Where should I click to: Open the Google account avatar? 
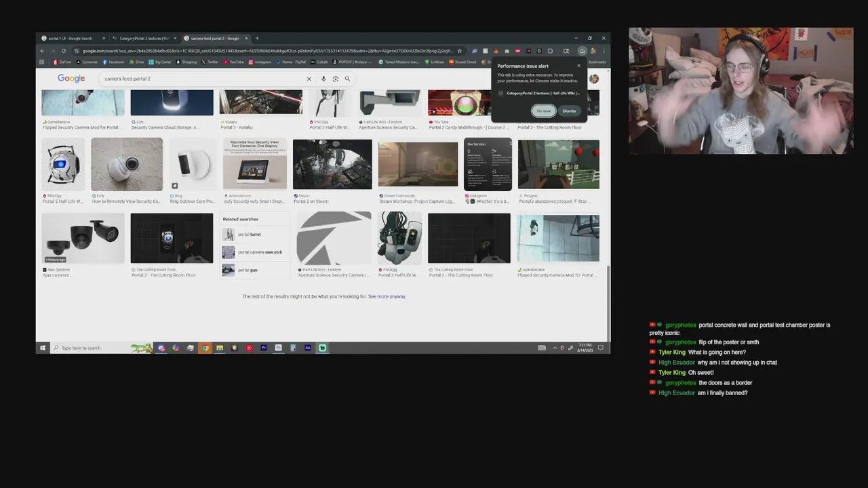click(x=594, y=79)
